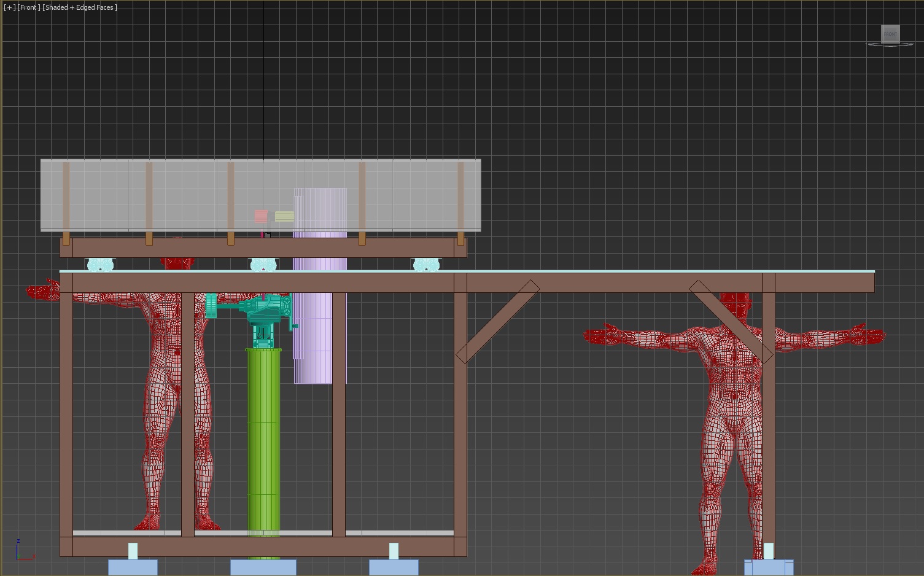Select the far-right blue footing block
The height and width of the screenshot is (576, 924).
tap(769, 567)
